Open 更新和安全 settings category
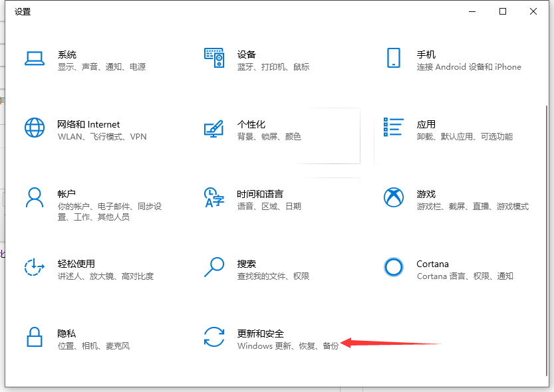The image size is (554, 392). pos(259,332)
